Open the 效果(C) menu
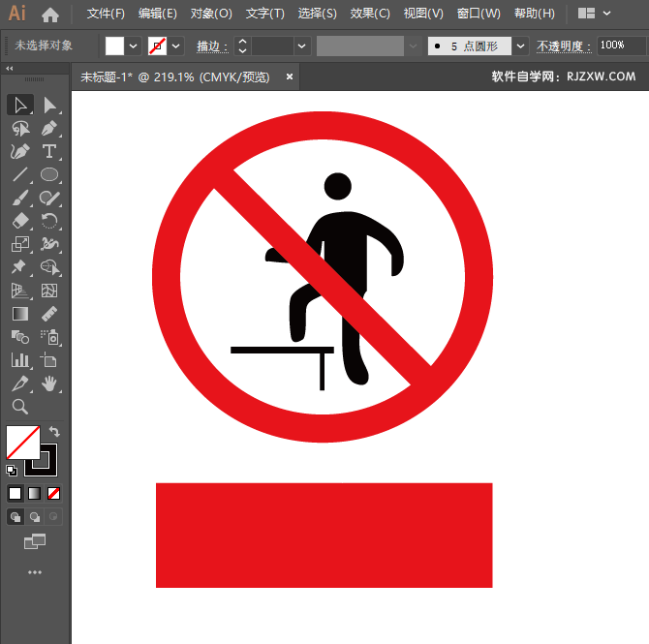 point(370,14)
